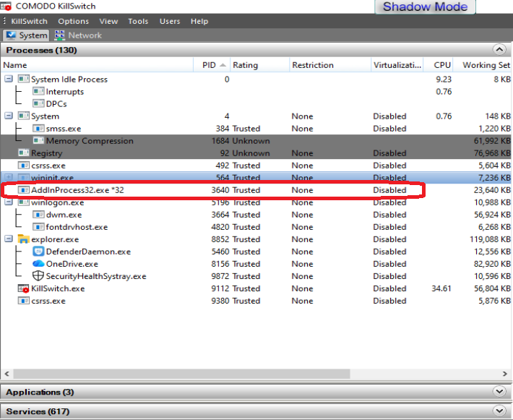Image resolution: width=513 pixels, height=420 pixels.
Task: Switch to the System tab
Action: click(x=26, y=35)
